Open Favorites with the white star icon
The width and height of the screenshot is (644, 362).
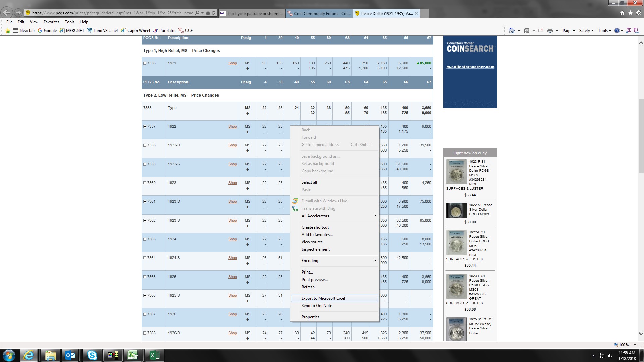(630, 13)
